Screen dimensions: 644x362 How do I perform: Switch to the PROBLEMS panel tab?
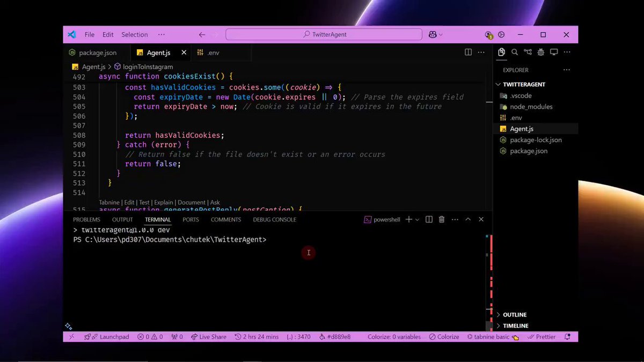pyautogui.click(x=86, y=219)
